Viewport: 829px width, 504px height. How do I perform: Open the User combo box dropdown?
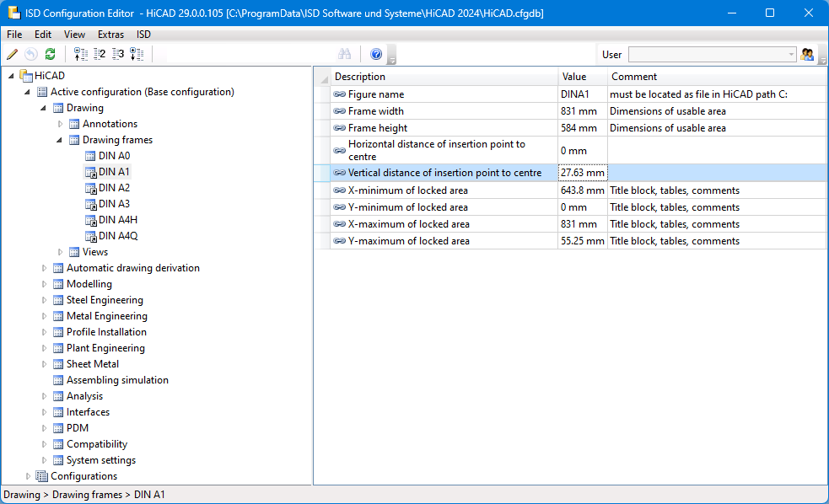[x=791, y=55]
